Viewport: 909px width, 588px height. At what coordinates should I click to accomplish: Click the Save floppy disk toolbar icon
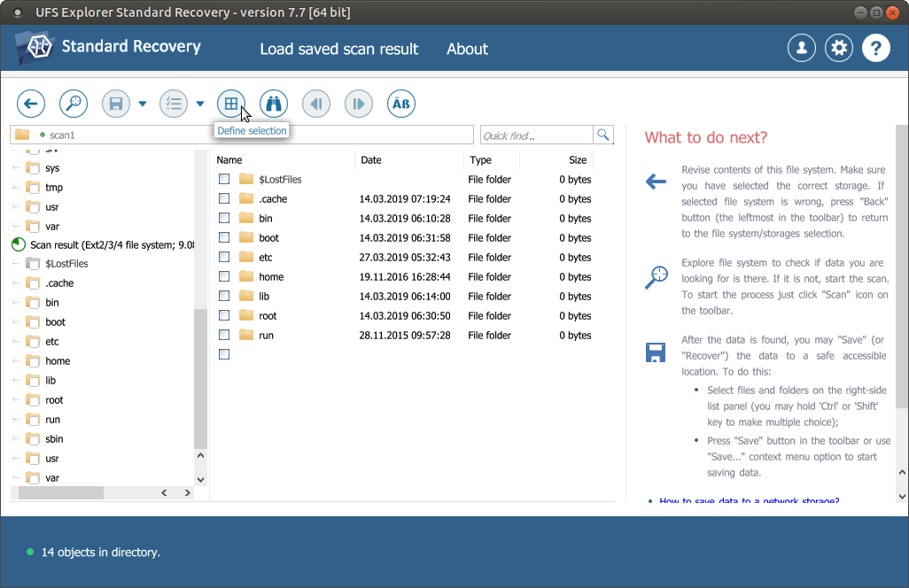(116, 104)
